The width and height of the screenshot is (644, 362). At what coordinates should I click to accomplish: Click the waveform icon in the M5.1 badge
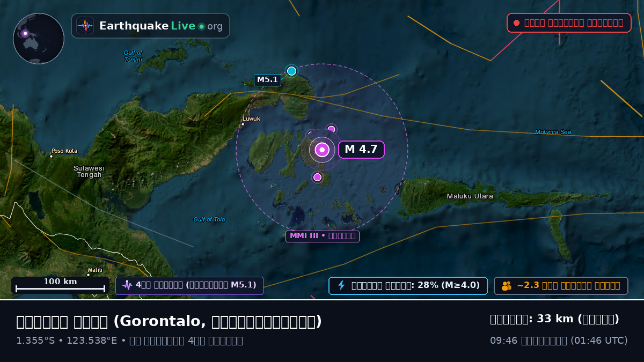[x=127, y=285]
